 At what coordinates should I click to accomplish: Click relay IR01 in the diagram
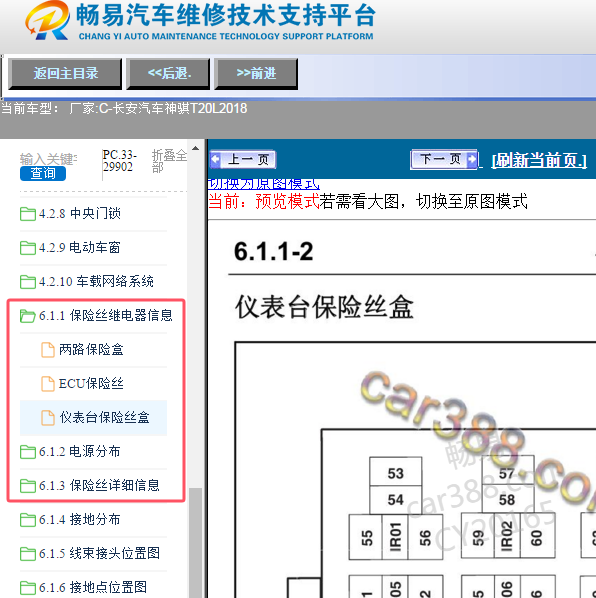pos(395,537)
